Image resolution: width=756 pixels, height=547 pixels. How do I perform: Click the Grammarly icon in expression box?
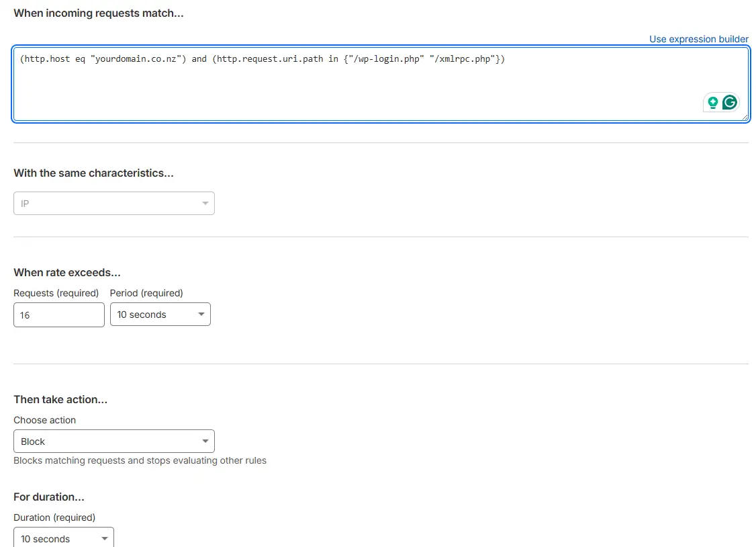730,102
